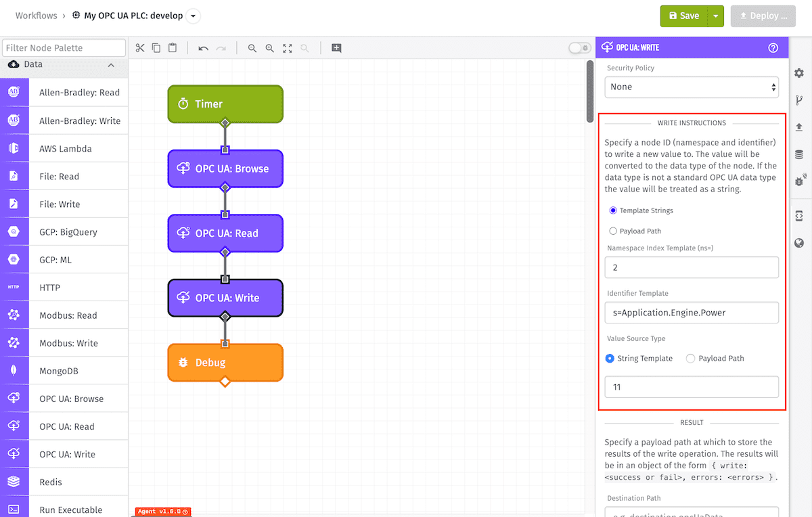Click the copy icon in canvas toolbar

pos(156,48)
